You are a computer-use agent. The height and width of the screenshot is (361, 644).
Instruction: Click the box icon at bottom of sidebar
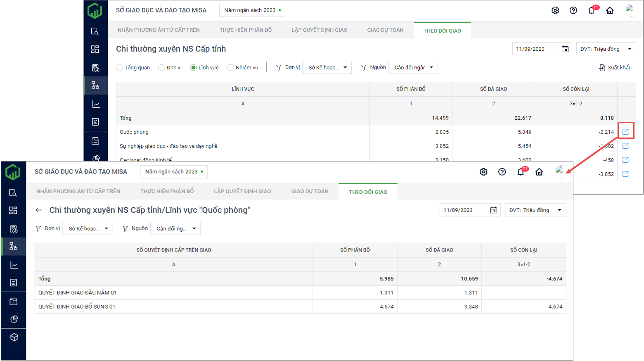(14, 337)
